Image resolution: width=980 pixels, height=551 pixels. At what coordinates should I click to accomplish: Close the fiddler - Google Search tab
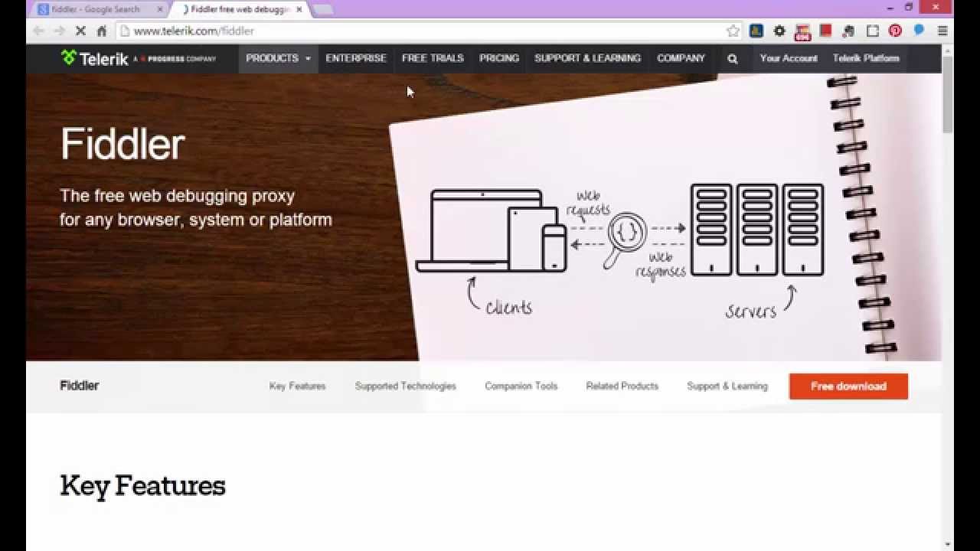(x=160, y=9)
